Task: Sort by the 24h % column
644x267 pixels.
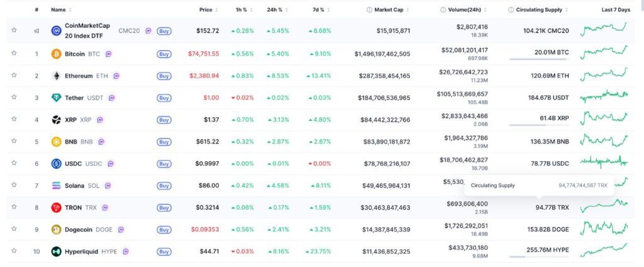Action: (275, 10)
